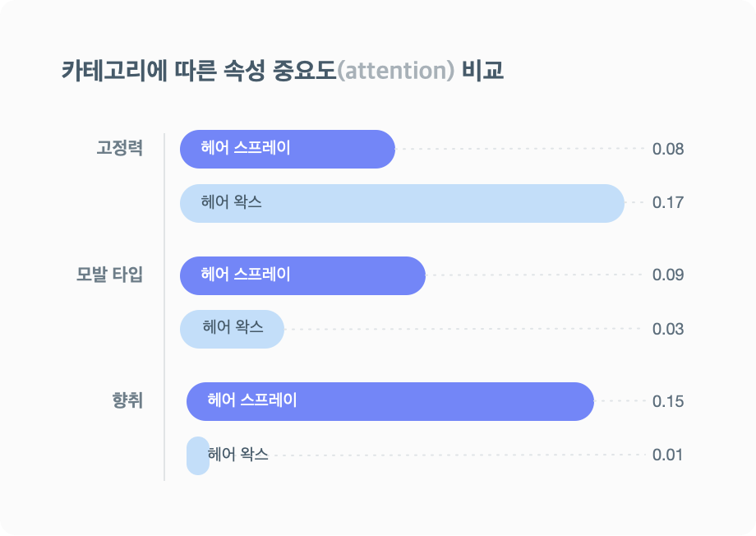756x536 pixels.
Task: Select the 고정력 attribute label
Action: pyautogui.click(x=120, y=148)
